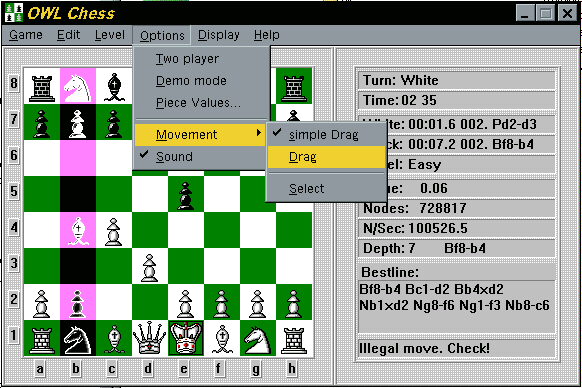
Task: Open the Level menu
Action: click(109, 35)
